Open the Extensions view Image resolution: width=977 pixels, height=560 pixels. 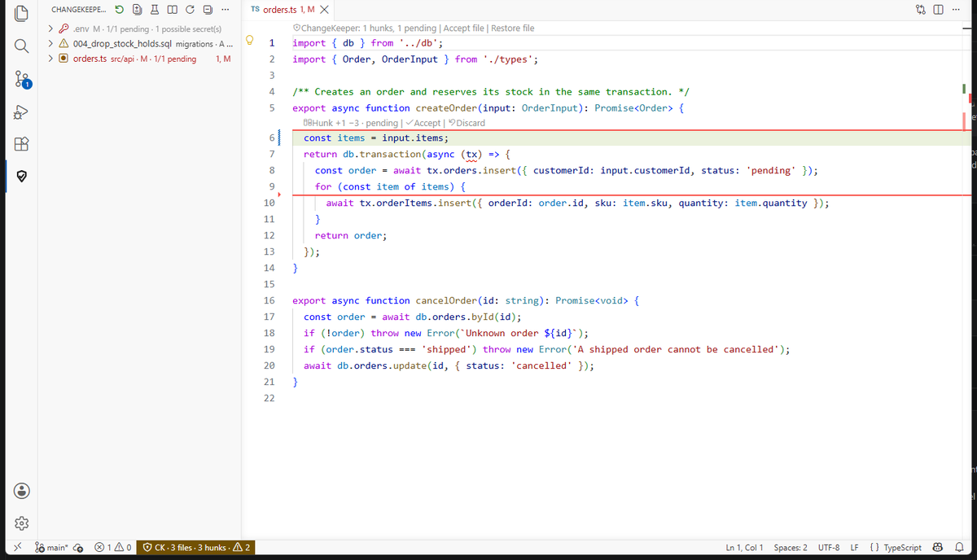point(23,145)
